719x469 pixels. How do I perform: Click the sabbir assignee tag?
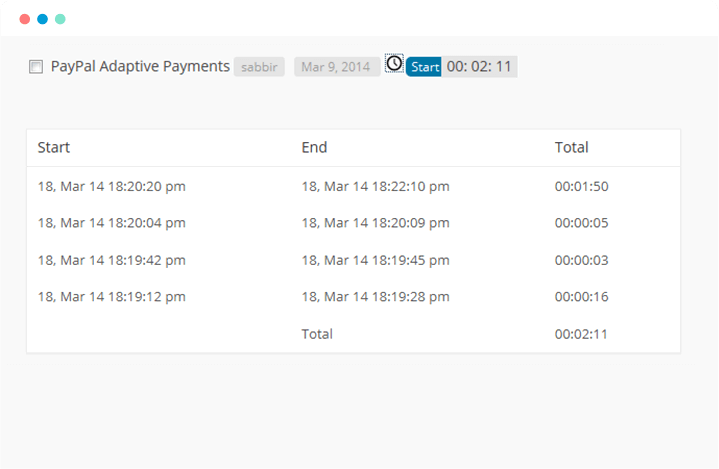[259, 67]
